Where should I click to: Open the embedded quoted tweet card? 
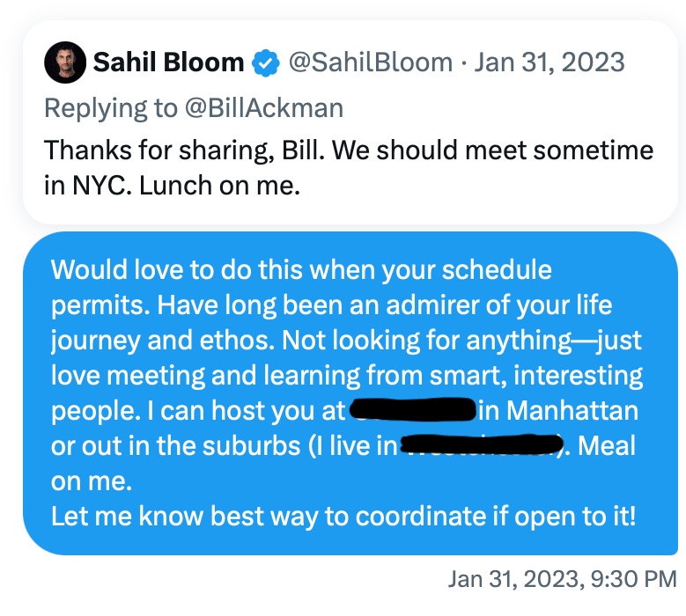tap(350, 122)
